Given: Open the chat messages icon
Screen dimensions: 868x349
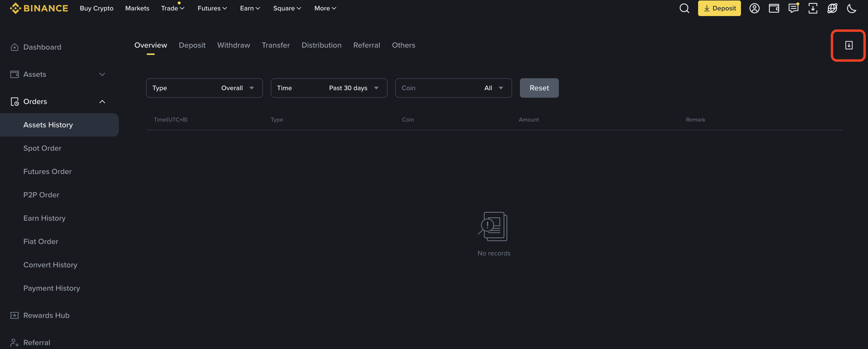Looking at the screenshot, I should pyautogui.click(x=793, y=8).
